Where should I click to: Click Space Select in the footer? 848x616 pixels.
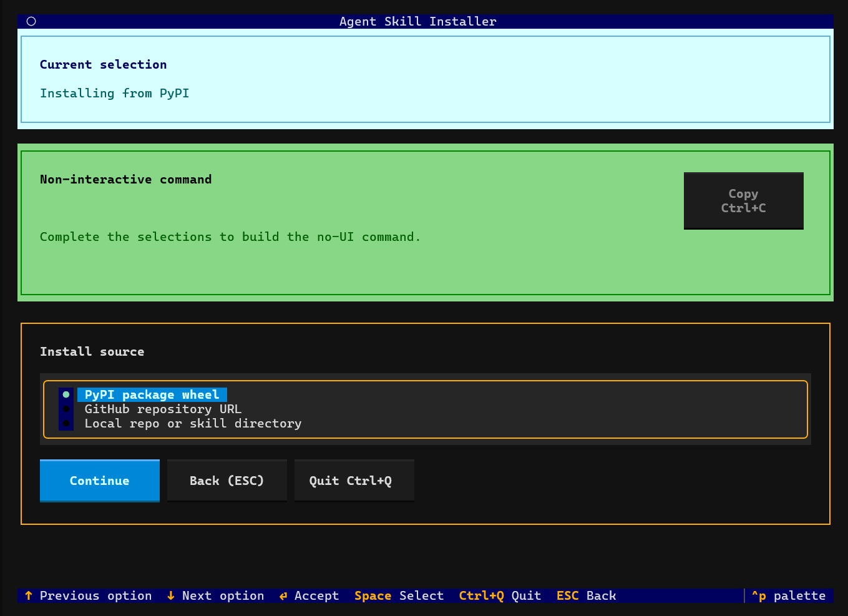(399, 595)
